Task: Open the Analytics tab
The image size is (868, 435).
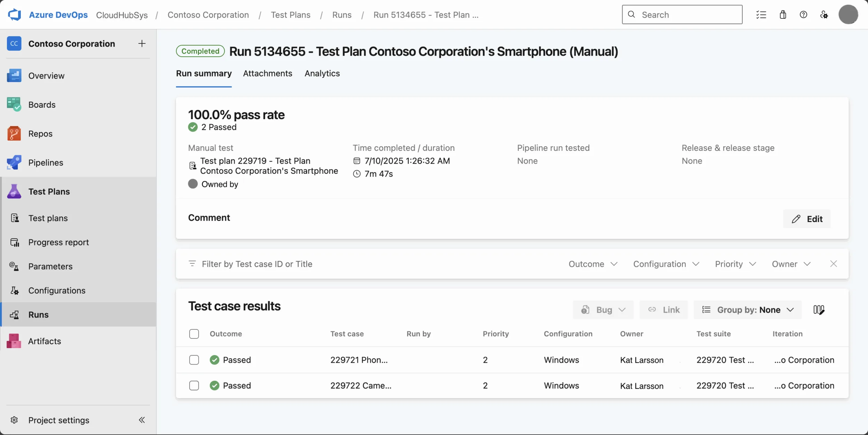Action: [322, 73]
